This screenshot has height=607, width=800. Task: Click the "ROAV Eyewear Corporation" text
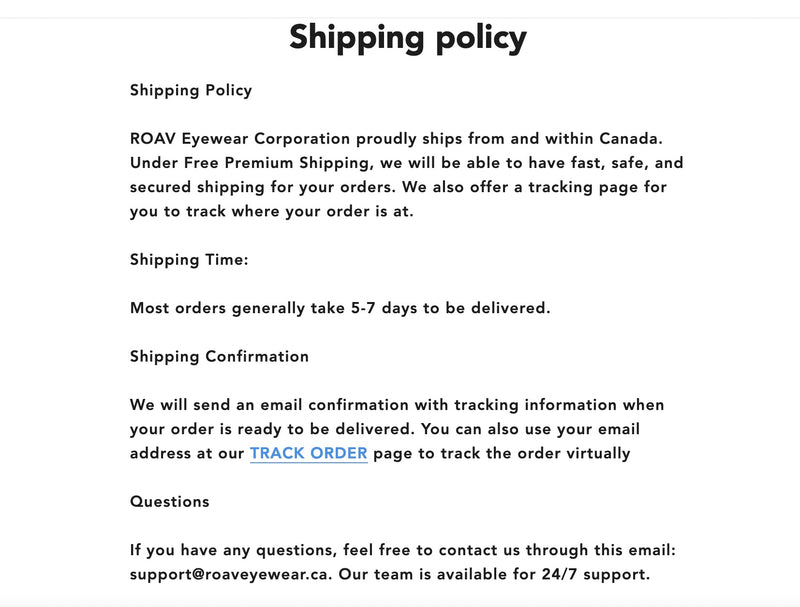point(240,138)
